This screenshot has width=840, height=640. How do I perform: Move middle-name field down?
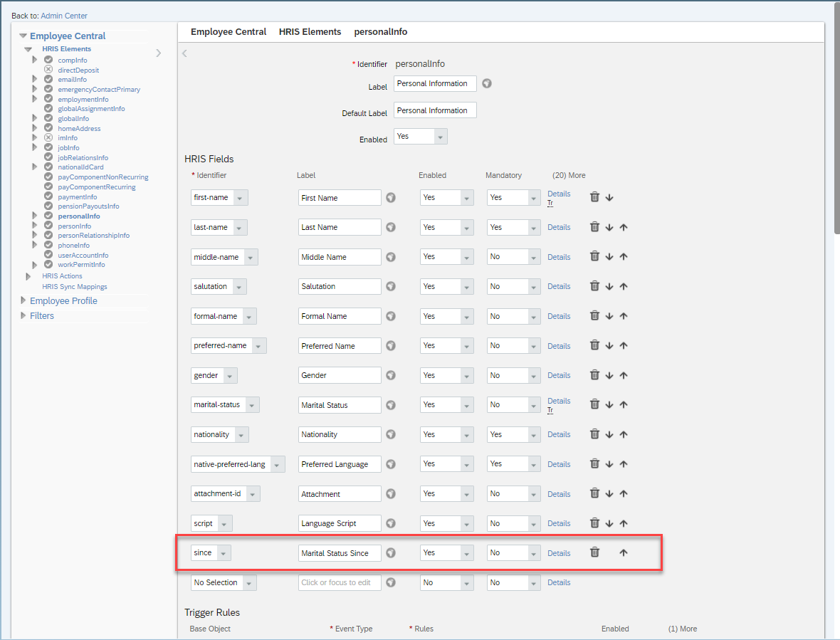(609, 256)
